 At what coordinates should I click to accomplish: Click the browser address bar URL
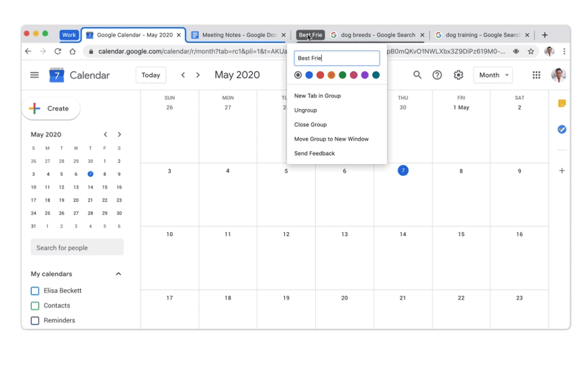coord(301,51)
